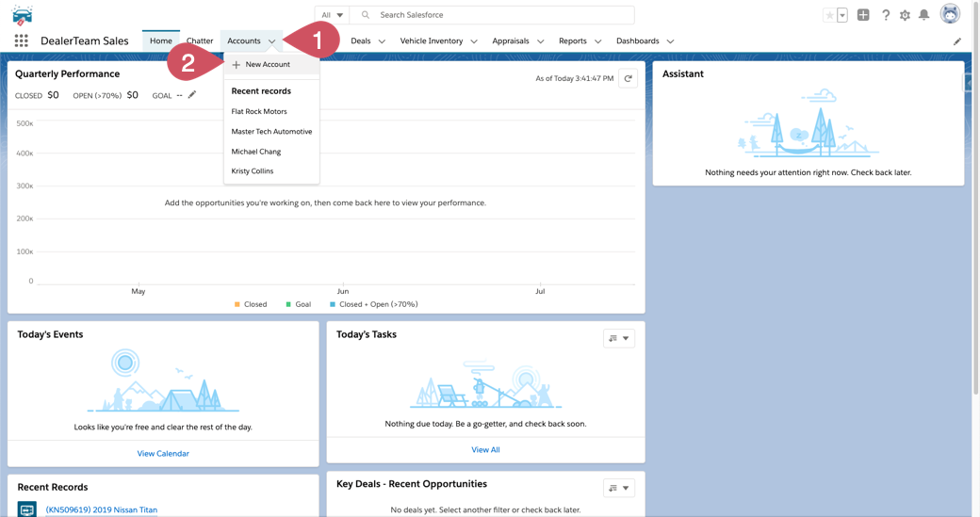980x517 pixels.
Task: Edit the goal with the pencil icon
Action: [x=192, y=95]
